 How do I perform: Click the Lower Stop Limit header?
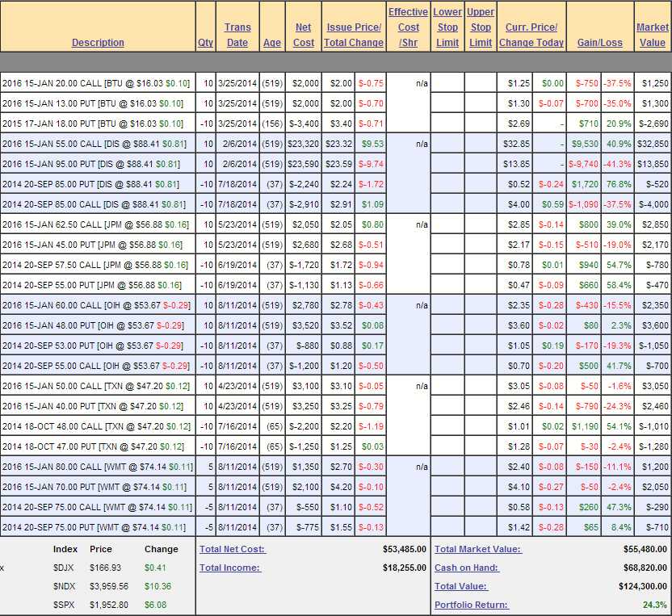point(447,27)
